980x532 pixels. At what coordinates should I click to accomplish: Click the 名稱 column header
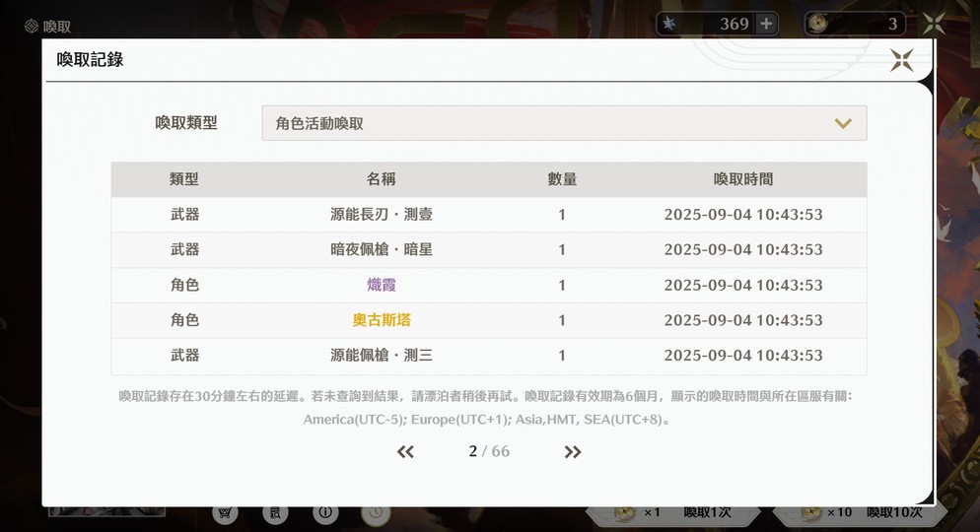(x=381, y=179)
